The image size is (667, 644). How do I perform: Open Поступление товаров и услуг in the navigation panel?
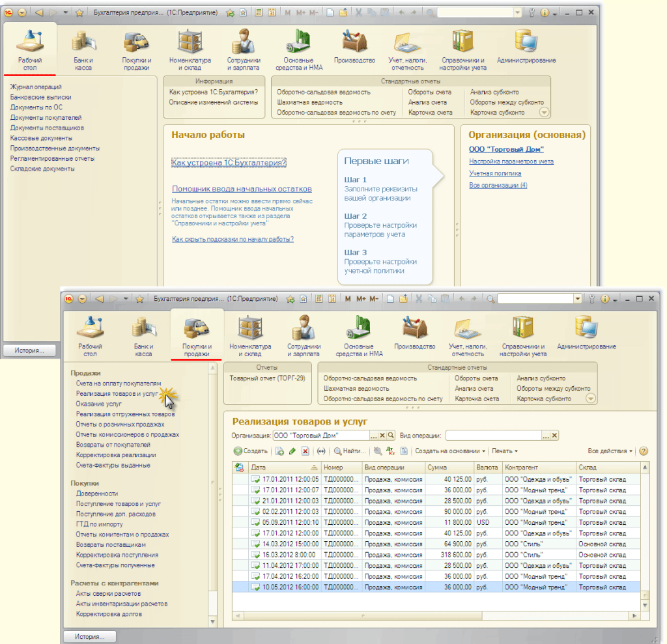click(119, 503)
